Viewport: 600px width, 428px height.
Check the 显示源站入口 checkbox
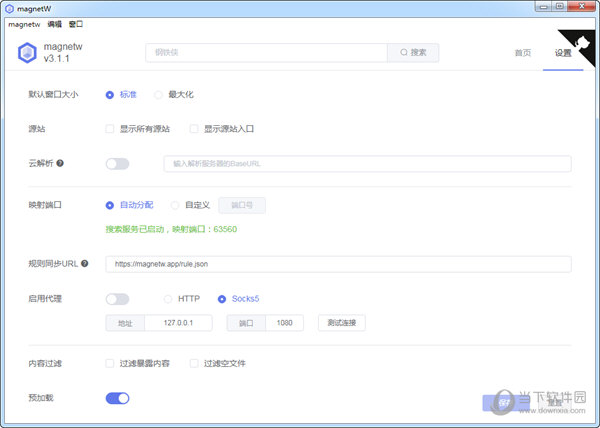click(x=194, y=129)
